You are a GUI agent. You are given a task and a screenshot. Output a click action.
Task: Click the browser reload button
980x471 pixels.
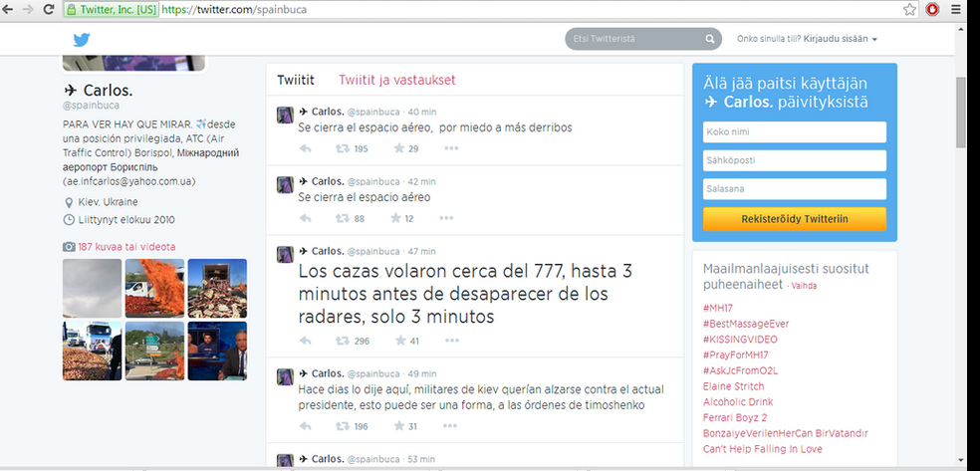click(48, 9)
